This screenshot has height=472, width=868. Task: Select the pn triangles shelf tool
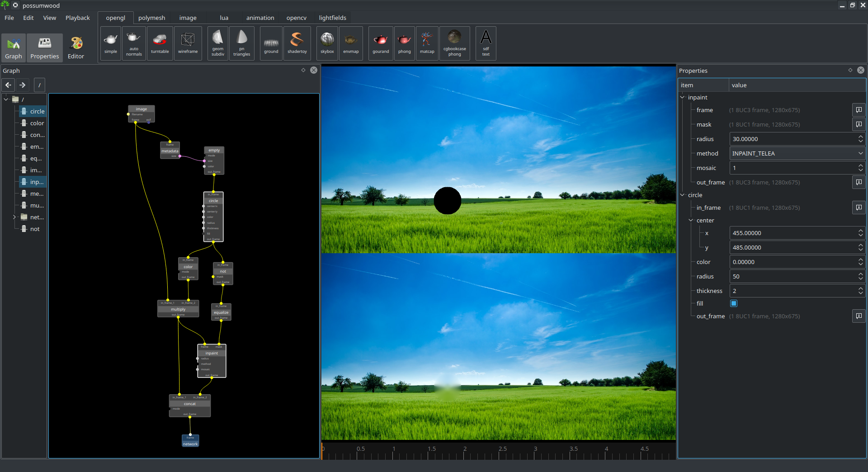(242, 43)
